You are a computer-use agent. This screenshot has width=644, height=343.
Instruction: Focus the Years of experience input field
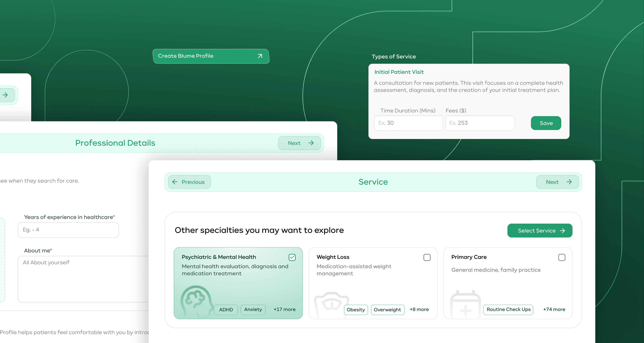pyautogui.click(x=68, y=230)
